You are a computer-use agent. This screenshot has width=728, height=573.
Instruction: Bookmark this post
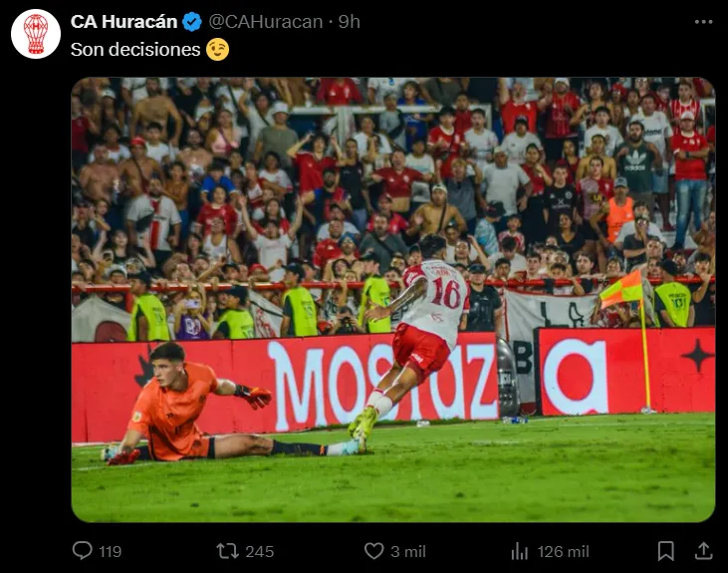click(666, 551)
